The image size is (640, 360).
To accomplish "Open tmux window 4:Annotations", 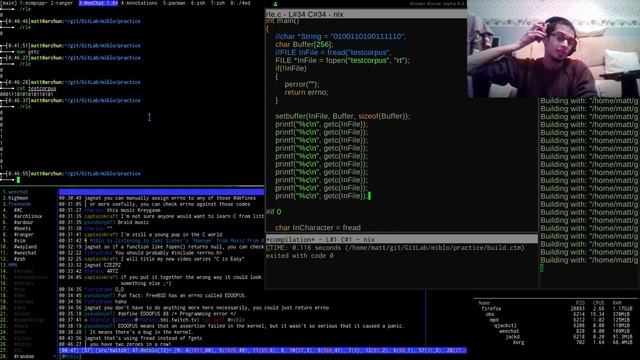I will tap(139, 3).
